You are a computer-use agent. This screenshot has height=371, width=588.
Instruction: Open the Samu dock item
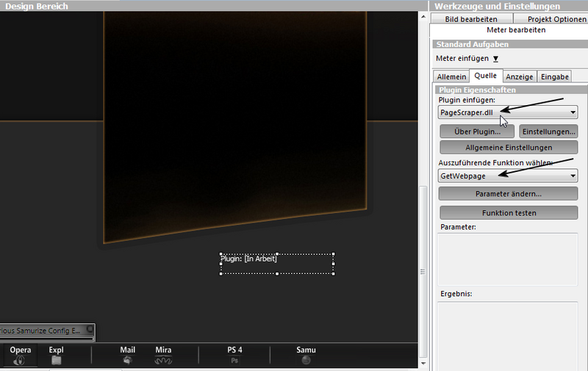306,355
